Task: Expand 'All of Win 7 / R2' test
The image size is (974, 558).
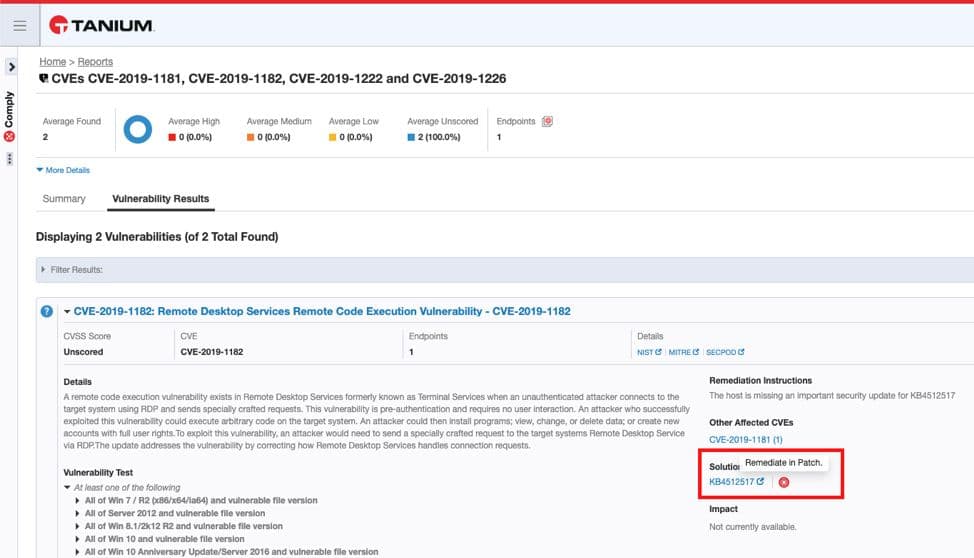Action: point(77,500)
